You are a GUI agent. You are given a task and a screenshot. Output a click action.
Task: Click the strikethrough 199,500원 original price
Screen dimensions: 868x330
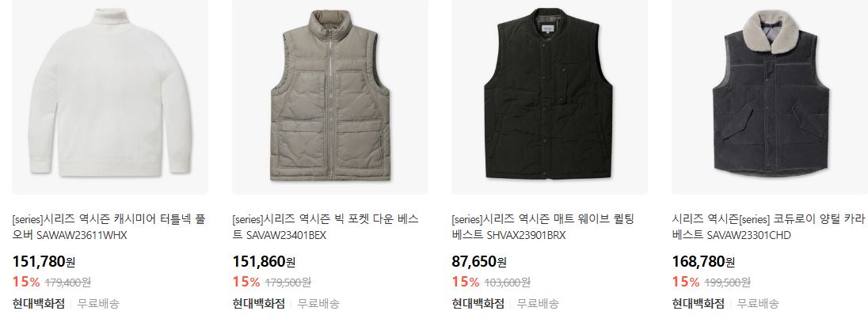point(727,283)
